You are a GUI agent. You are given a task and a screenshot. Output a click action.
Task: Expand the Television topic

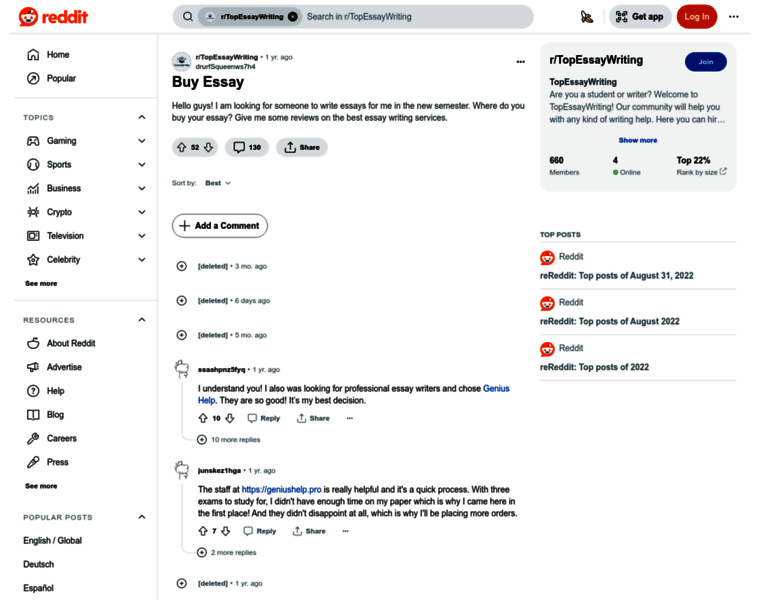coord(142,236)
